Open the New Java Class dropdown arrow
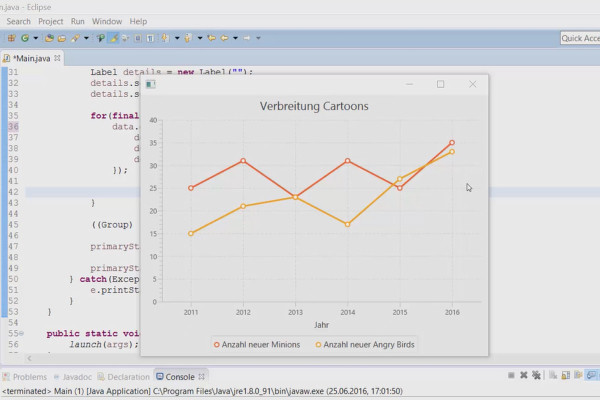600x400 pixels. [x=36, y=38]
